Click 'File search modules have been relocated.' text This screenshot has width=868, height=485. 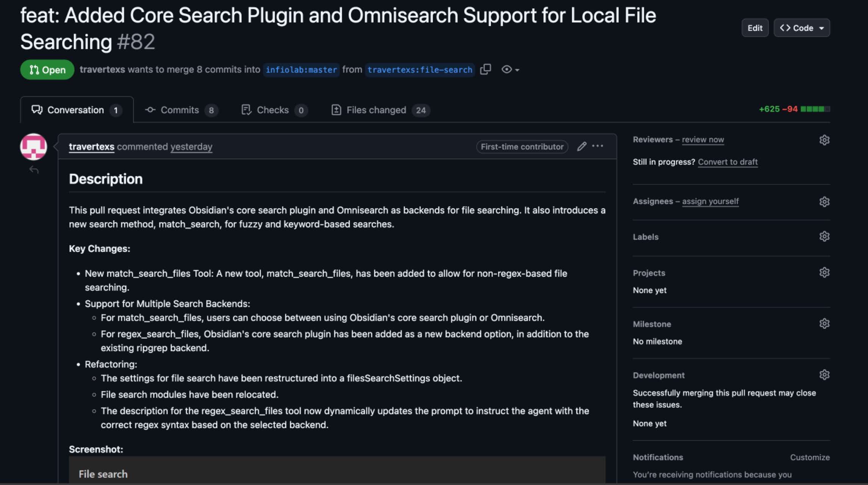point(189,394)
